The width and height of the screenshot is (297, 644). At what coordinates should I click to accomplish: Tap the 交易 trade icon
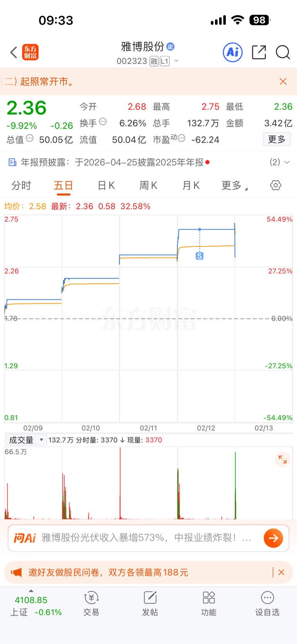pyautogui.click(x=91, y=603)
